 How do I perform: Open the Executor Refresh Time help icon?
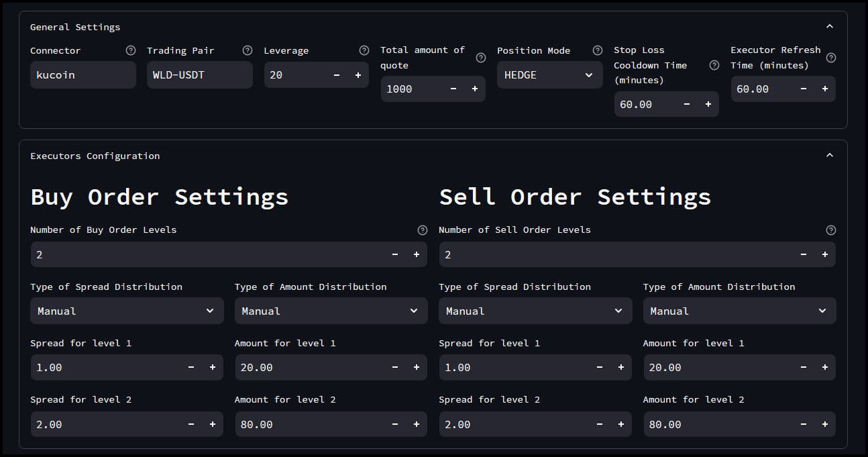click(x=831, y=58)
